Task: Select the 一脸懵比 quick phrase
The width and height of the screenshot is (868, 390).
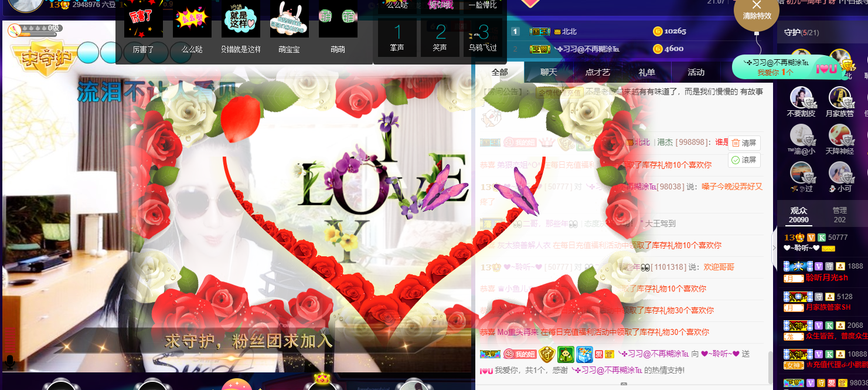Action: tap(482, 5)
